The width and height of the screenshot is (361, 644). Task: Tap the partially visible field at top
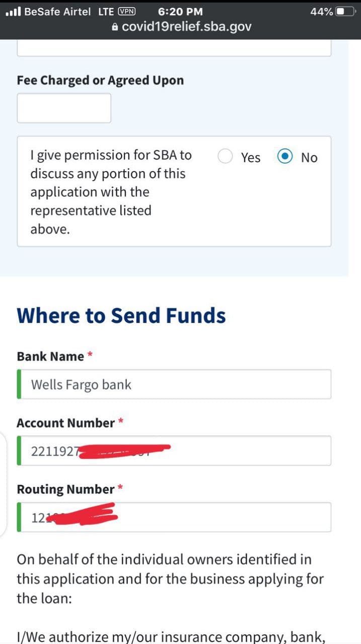click(x=174, y=49)
